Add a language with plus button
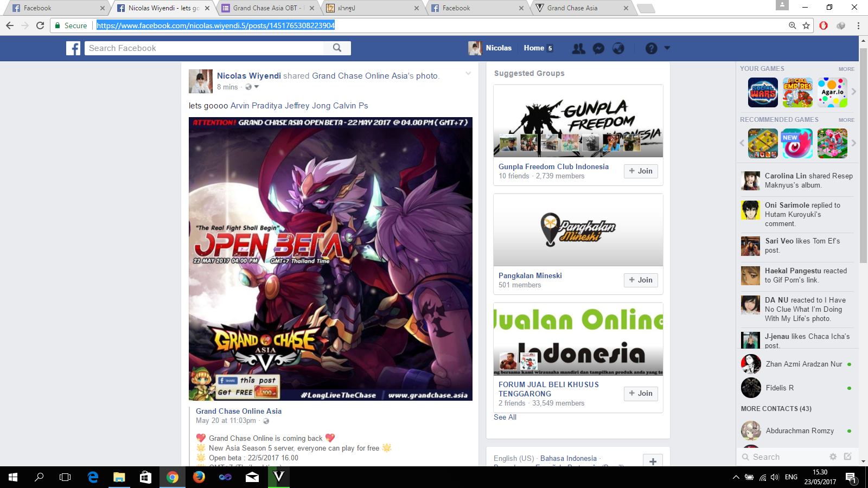This screenshot has width=868, height=488. coord(653,461)
